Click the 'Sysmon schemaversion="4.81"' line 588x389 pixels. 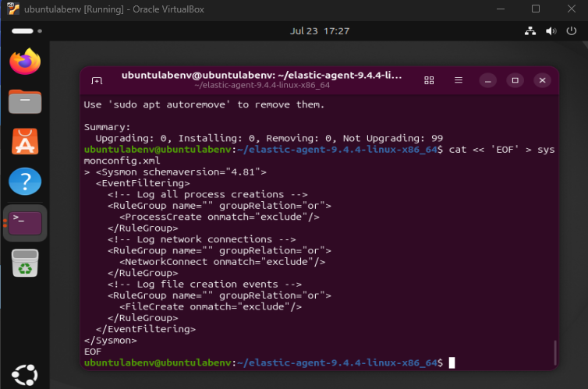tap(181, 172)
